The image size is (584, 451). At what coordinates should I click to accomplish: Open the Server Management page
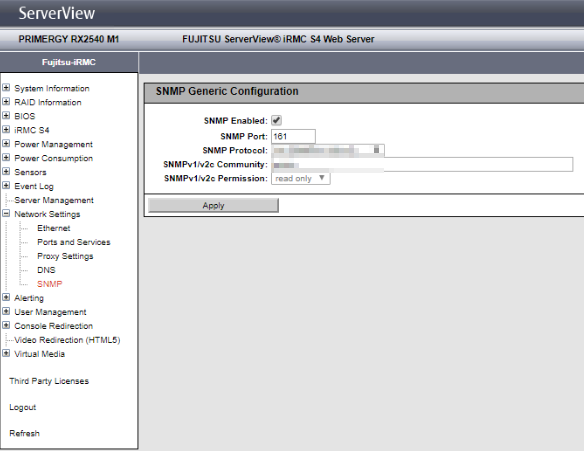(x=54, y=200)
